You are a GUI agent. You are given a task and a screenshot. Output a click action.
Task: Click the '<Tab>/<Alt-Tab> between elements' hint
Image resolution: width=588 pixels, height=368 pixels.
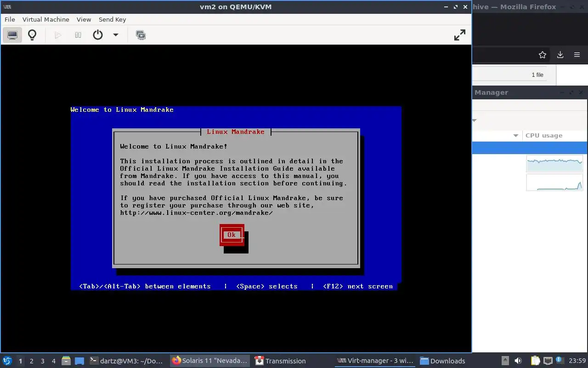pos(145,286)
